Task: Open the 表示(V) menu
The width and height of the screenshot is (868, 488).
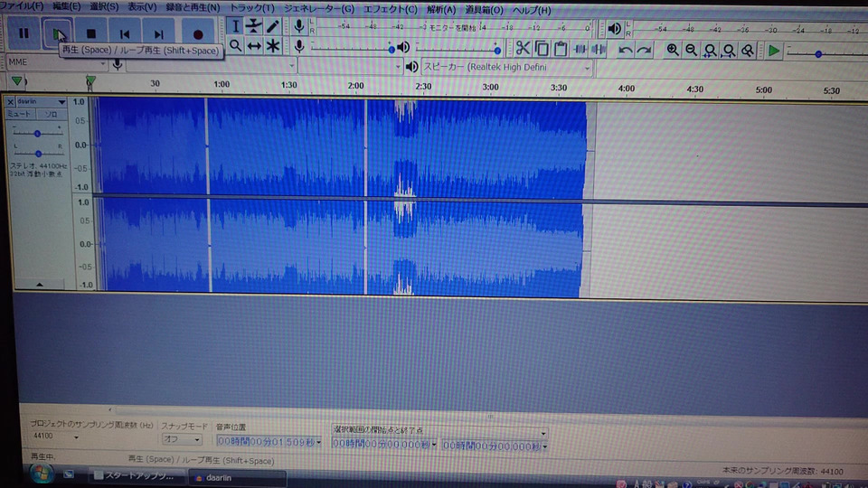Action: (x=142, y=7)
